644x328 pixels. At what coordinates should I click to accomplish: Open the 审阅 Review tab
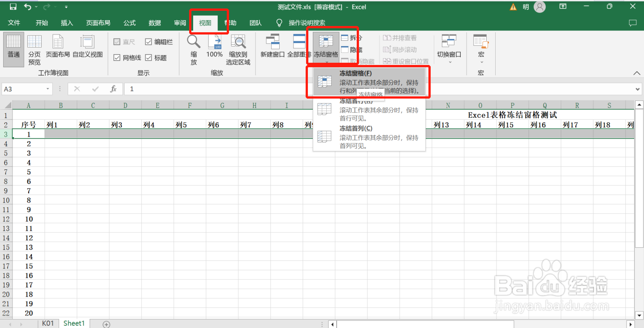[x=180, y=23]
